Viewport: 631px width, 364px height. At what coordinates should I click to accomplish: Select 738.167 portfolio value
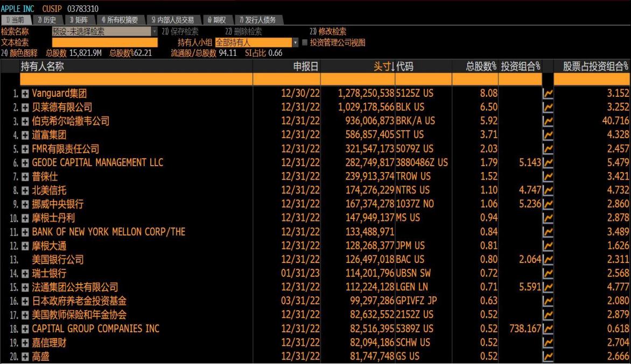525,329
